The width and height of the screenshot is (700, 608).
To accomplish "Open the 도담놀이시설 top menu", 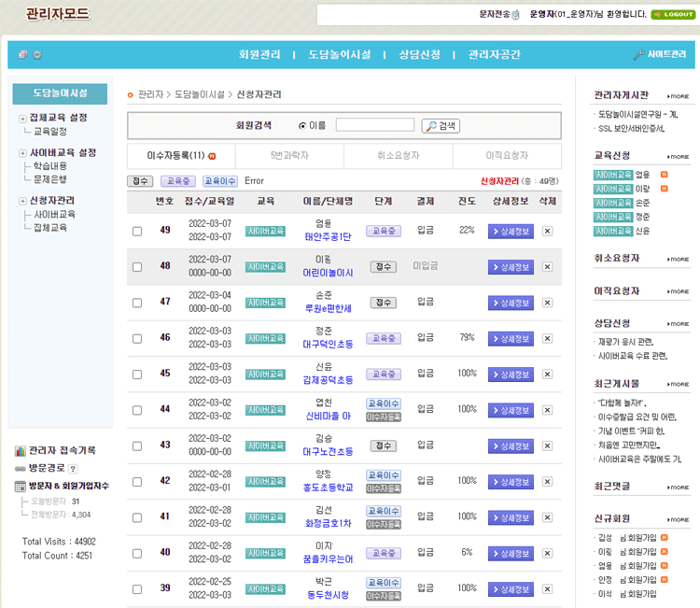I will (x=340, y=54).
